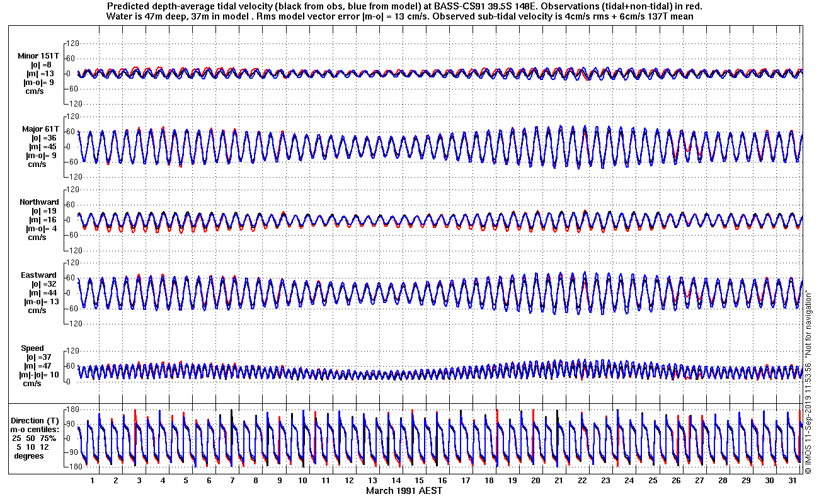Click day 31 on the date axis
The height and width of the screenshot is (504, 819).
click(792, 481)
